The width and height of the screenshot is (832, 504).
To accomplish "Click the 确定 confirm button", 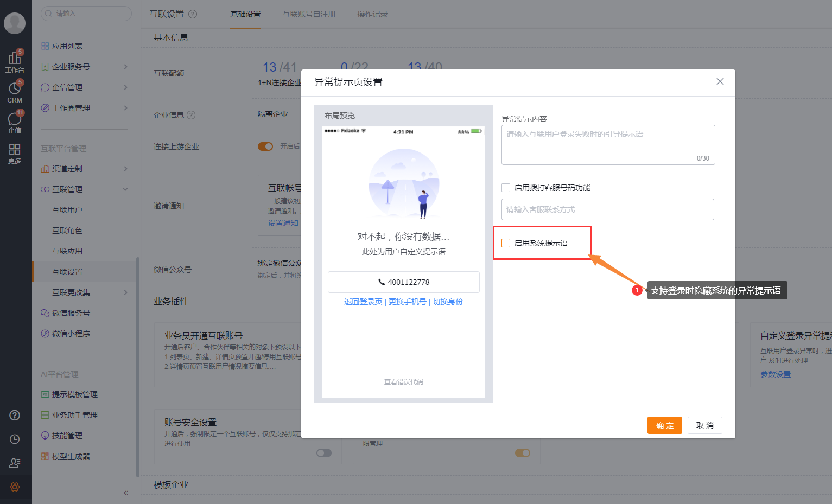I will tap(664, 425).
